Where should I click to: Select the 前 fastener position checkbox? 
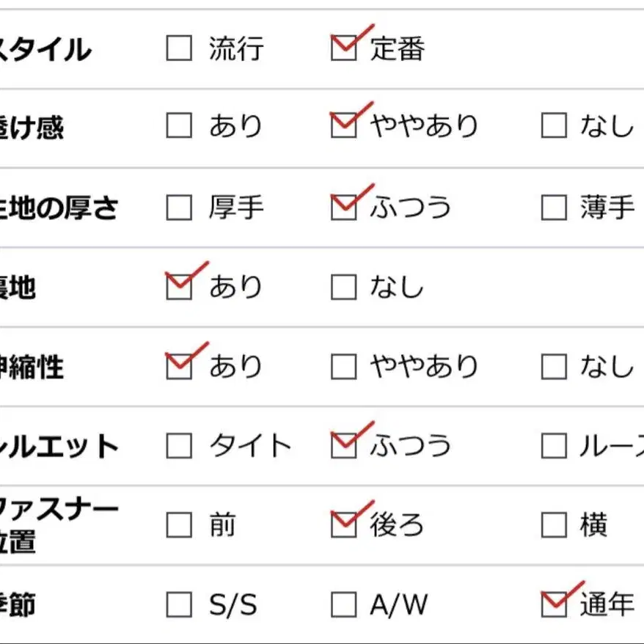coord(179,525)
